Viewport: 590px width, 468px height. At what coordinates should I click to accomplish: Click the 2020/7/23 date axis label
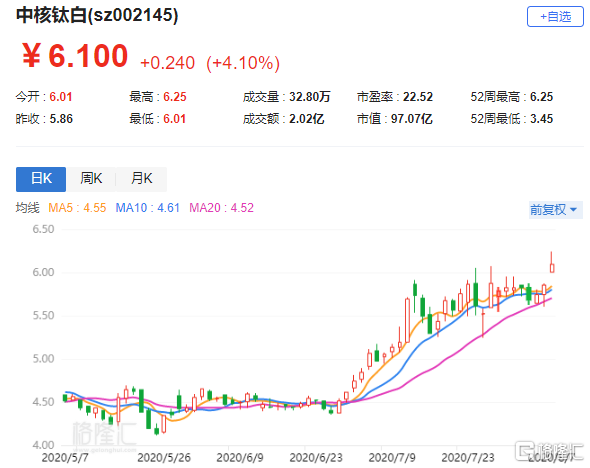pos(468,458)
